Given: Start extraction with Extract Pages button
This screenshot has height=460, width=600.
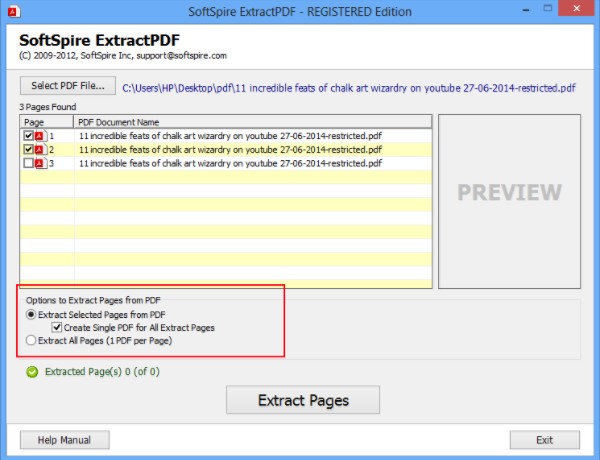Looking at the screenshot, I should pos(303,400).
